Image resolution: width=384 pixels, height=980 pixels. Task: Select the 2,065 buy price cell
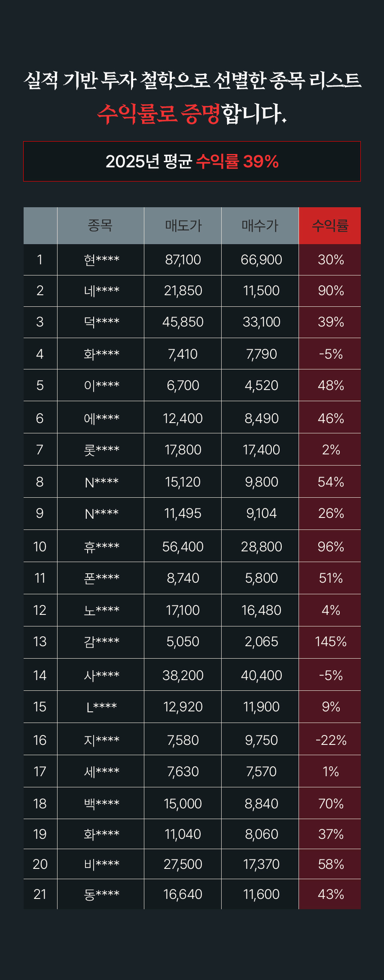261,642
